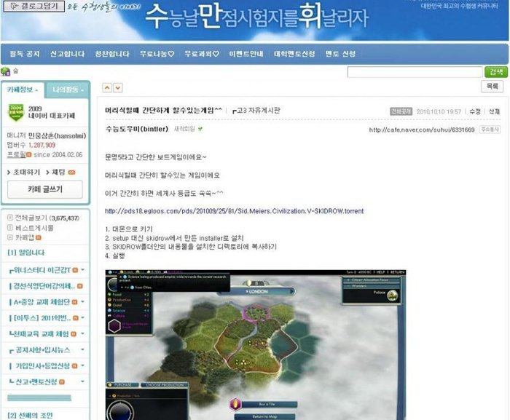Click the 검색 search button
This screenshot has height=420, width=510.
tap(496, 72)
